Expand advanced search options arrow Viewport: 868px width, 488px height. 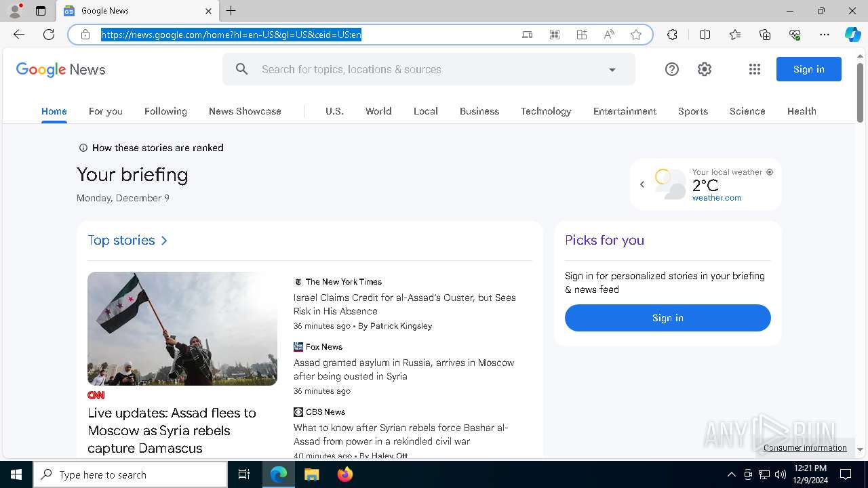612,69
